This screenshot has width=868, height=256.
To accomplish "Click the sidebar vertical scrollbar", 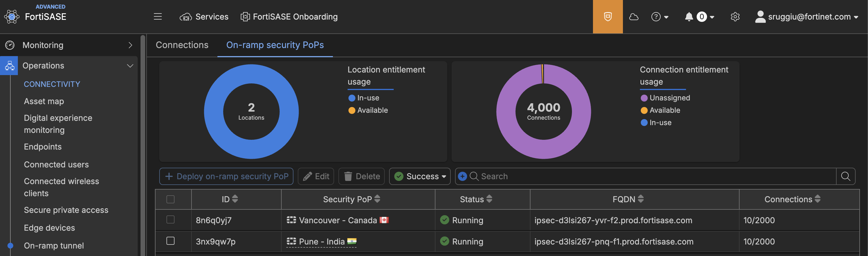I will pyautogui.click(x=143, y=145).
